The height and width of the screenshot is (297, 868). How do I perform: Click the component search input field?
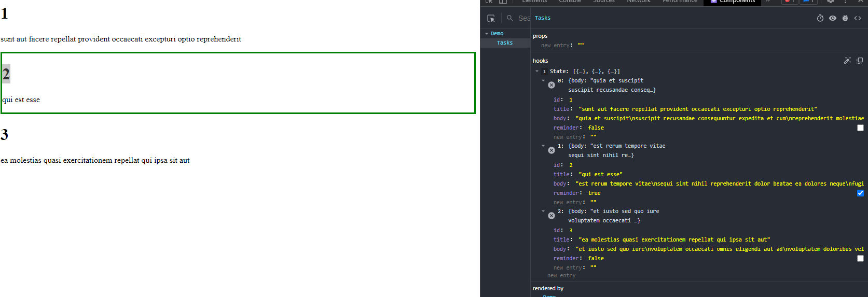point(523,18)
